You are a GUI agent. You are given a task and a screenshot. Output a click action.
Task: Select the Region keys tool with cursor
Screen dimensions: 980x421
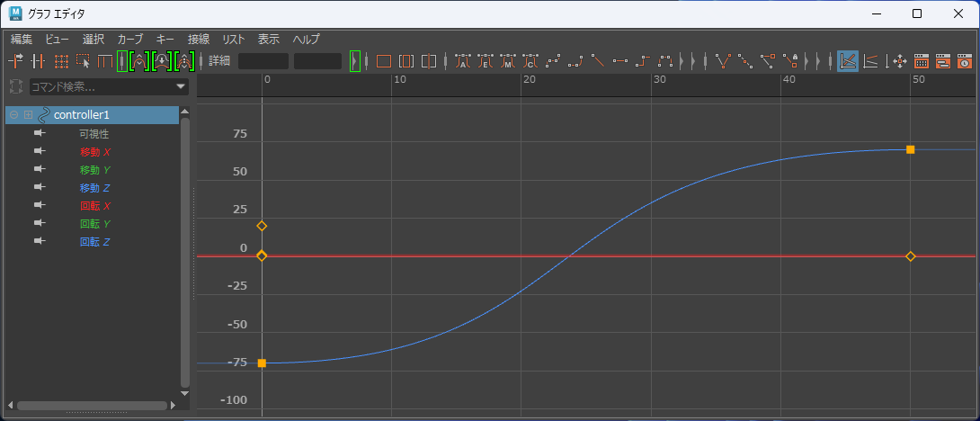[x=83, y=61]
